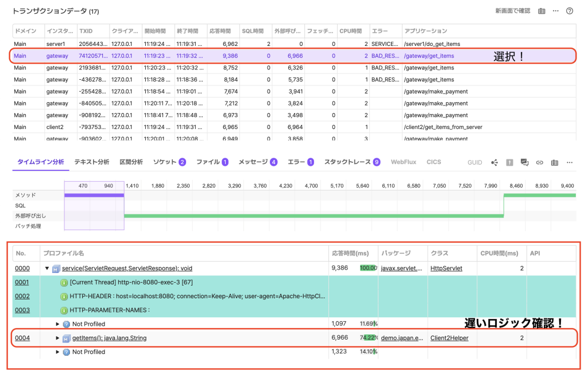Expand the getItems() profile row

click(x=57, y=338)
